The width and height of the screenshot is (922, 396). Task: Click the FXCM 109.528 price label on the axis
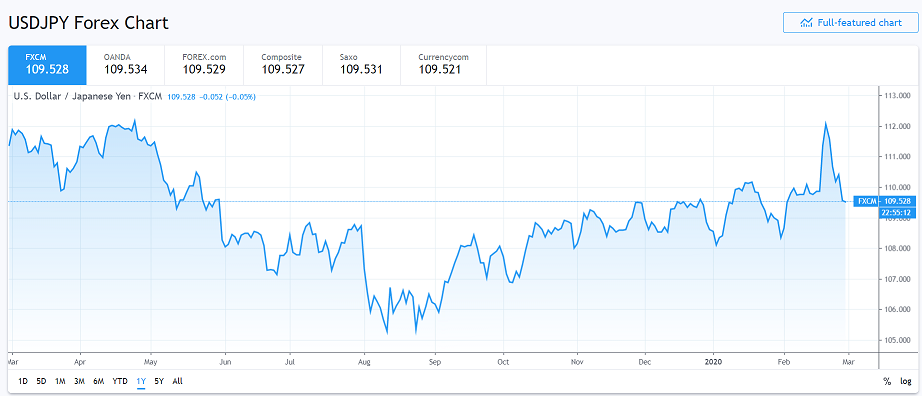(883, 201)
